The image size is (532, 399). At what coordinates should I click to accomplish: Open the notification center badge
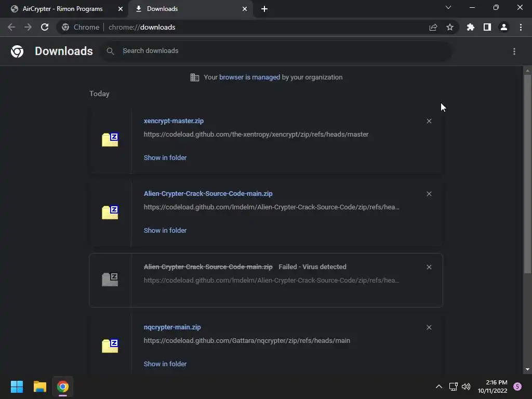[517, 387]
